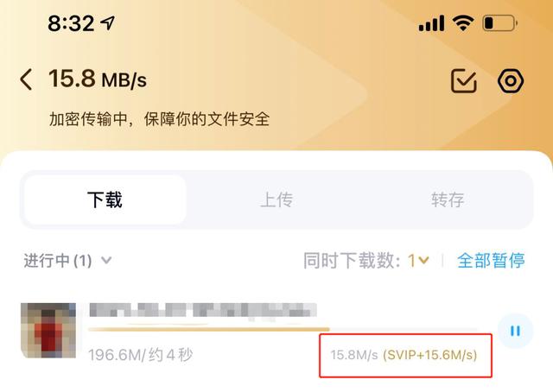Switch to the 下载 tab
This screenshot has width=553, height=392.
[x=105, y=199]
